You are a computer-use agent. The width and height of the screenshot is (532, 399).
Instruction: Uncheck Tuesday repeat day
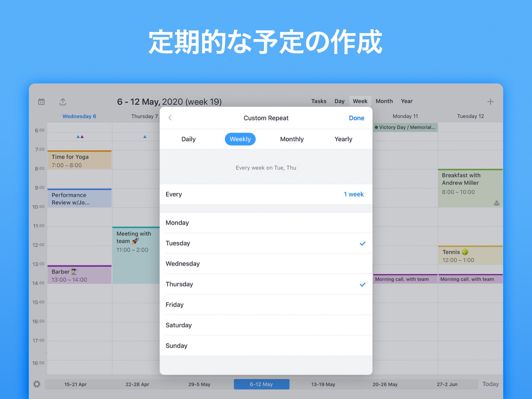[x=266, y=243]
